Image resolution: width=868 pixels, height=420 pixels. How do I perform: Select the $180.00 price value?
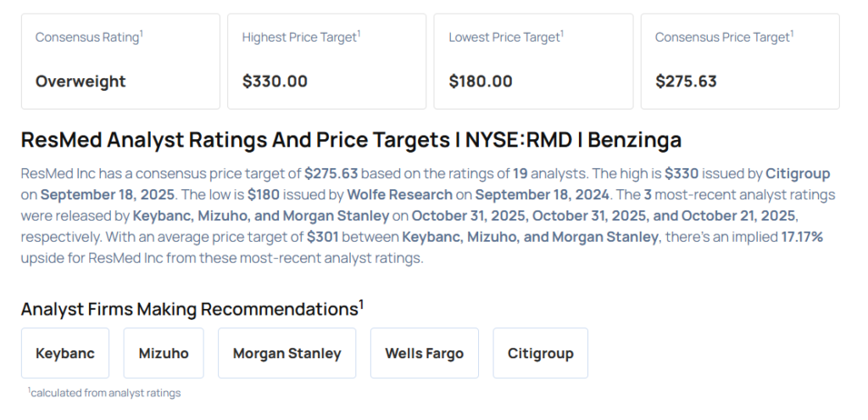click(481, 81)
